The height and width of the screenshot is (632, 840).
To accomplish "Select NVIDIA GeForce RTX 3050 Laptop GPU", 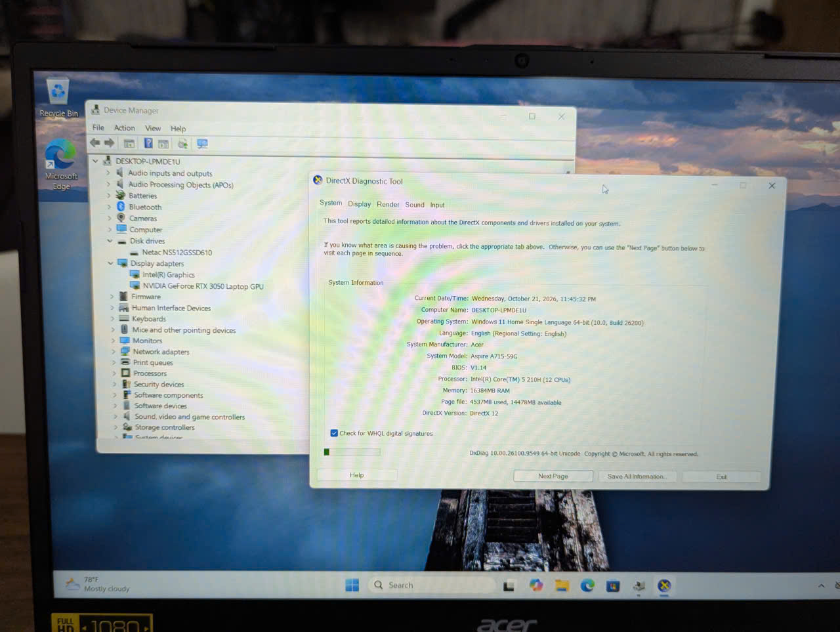I will point(203,286).
